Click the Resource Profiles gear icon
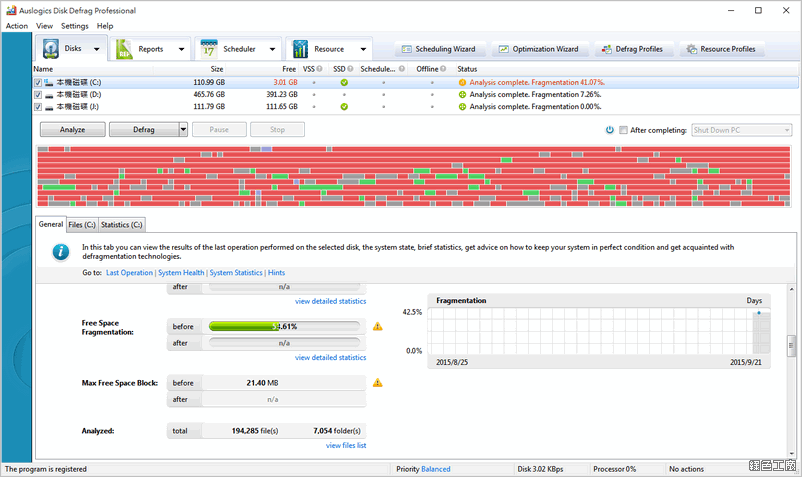 (x=692, y=49)
